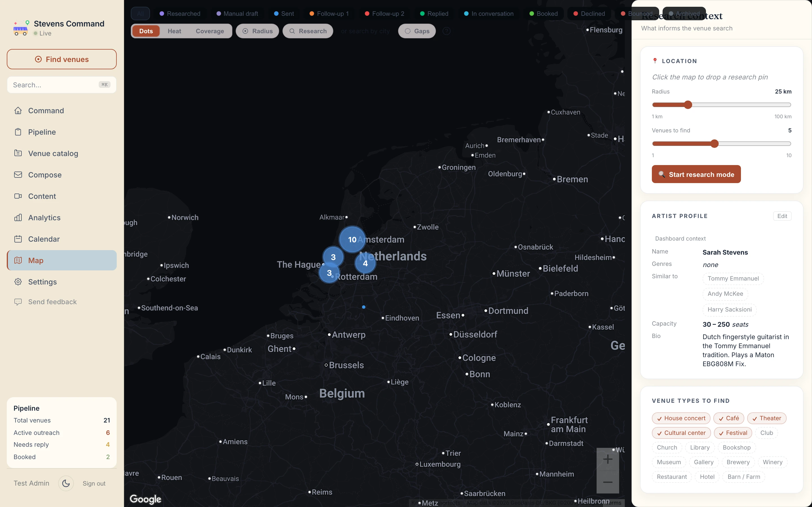Toggle the Festival venue type off

coord(733,433)
